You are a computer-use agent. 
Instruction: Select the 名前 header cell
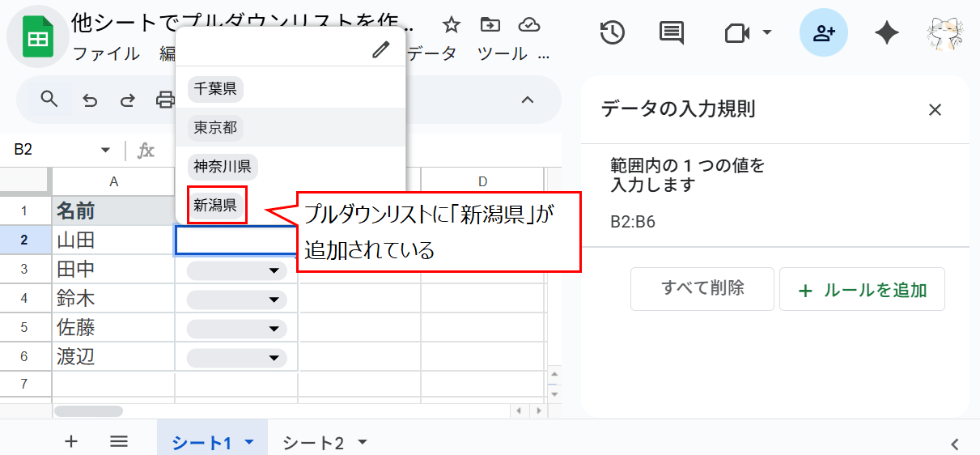point(114,211)
